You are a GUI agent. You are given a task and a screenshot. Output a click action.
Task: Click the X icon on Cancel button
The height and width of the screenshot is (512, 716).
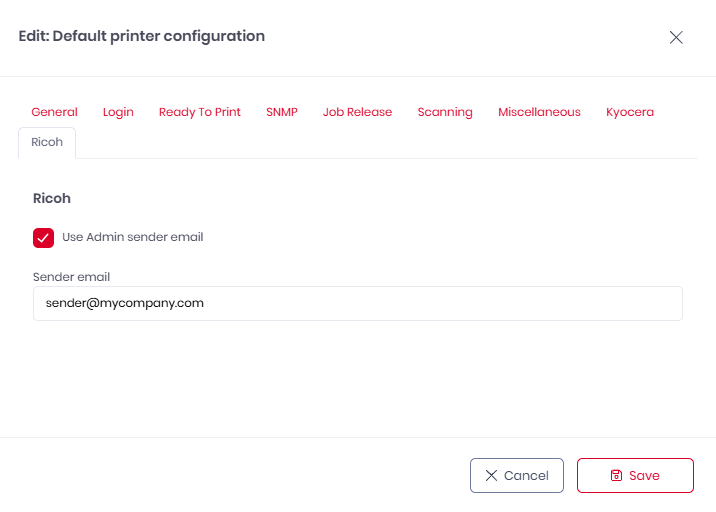[x=491, y=476]
